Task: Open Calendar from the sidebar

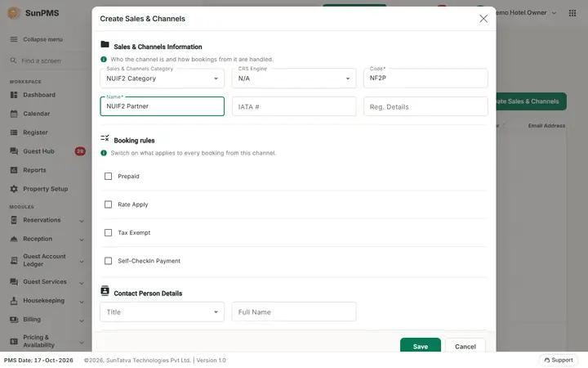Action: (x=37, y=114)
